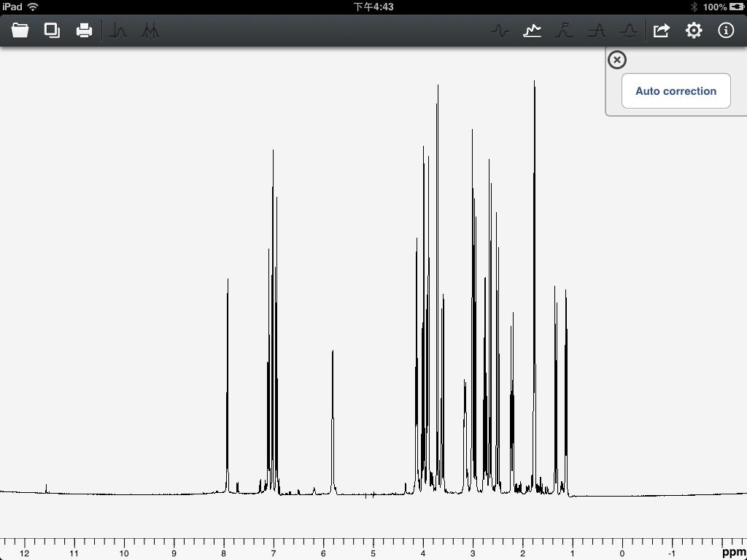Screen dimensions: 747x560
Task: Click the 0 tick label on axis
Action: point(622,553)
